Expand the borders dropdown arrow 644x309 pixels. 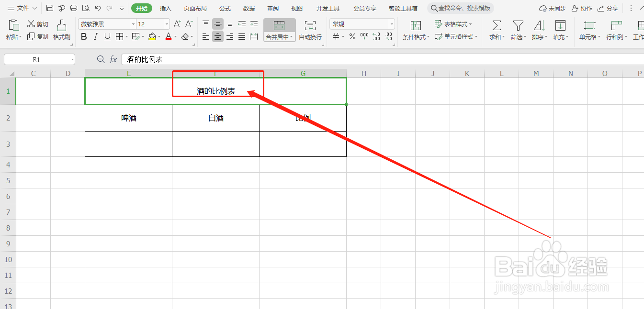pos(127,36)
